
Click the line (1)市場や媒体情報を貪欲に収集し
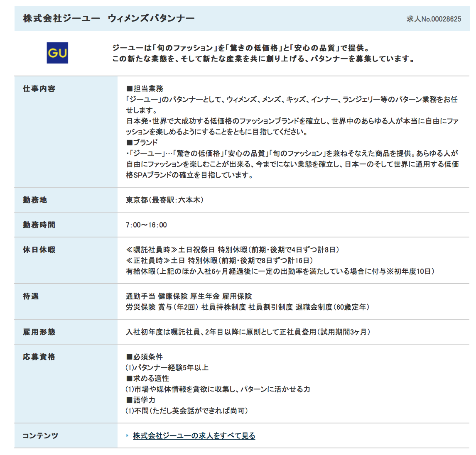click(x=218, y=389)
